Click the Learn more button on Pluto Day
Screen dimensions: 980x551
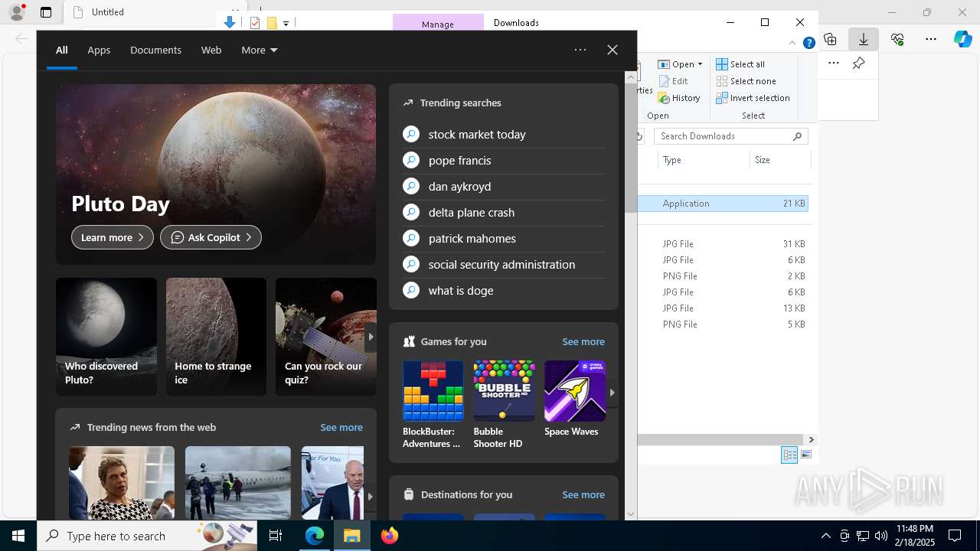coord(113,237)
